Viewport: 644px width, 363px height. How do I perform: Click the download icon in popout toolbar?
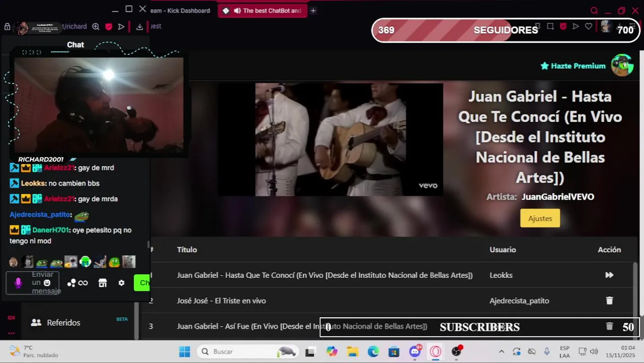140,27
